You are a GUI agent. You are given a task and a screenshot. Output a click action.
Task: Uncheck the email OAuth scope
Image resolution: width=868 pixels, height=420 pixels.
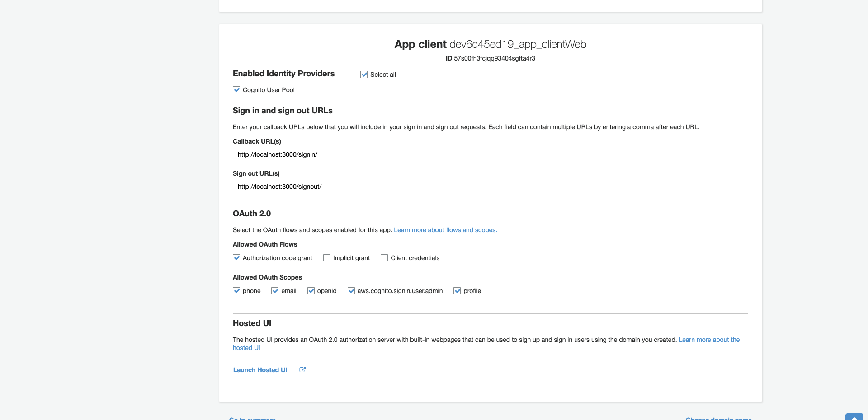pyautogui.click(x=275, y=291)
